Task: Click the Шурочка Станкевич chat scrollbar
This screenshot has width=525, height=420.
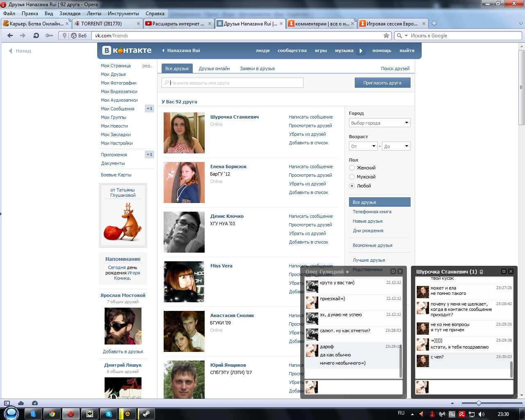Action: point(511,369)
